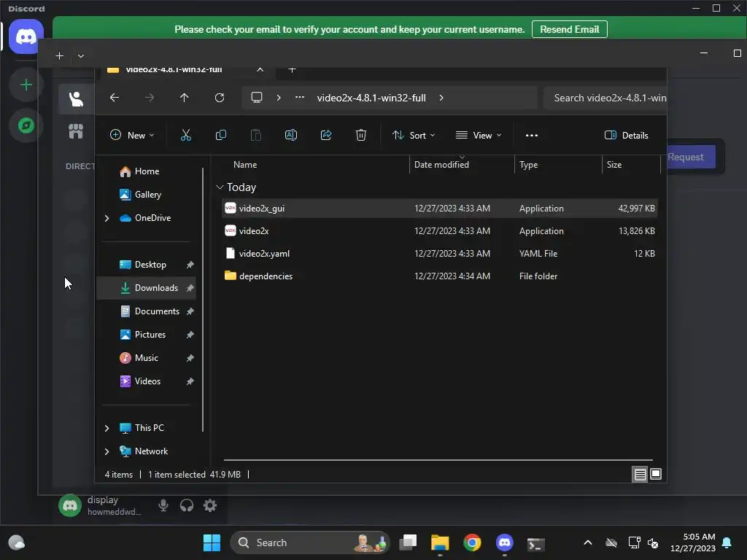Click the Discord taskbar icon
747x560 pixels.
505,542
